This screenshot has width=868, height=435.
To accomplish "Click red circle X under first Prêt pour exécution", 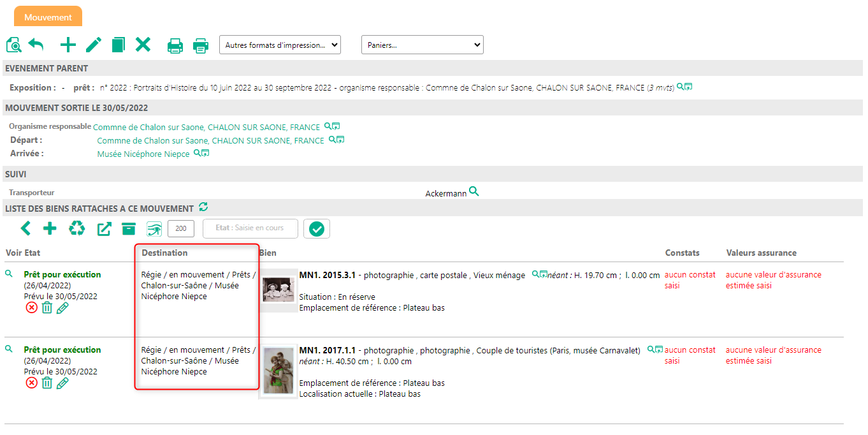I will [31, 308].
